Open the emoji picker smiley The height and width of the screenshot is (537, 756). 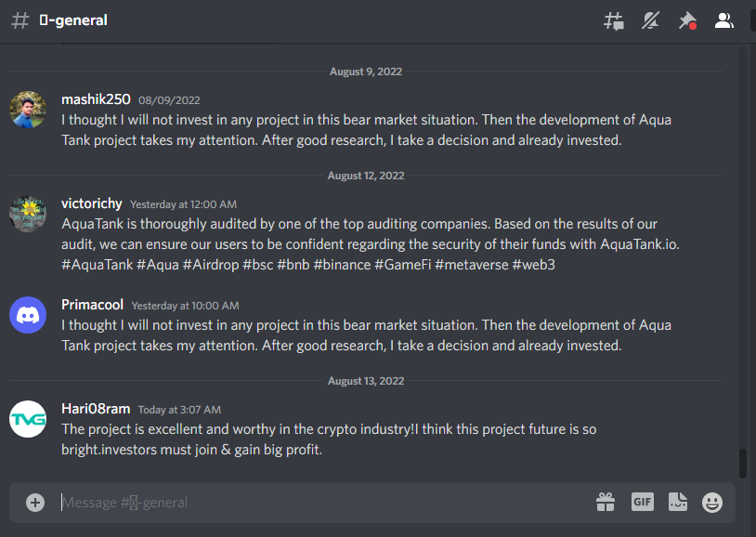point(712,503)
